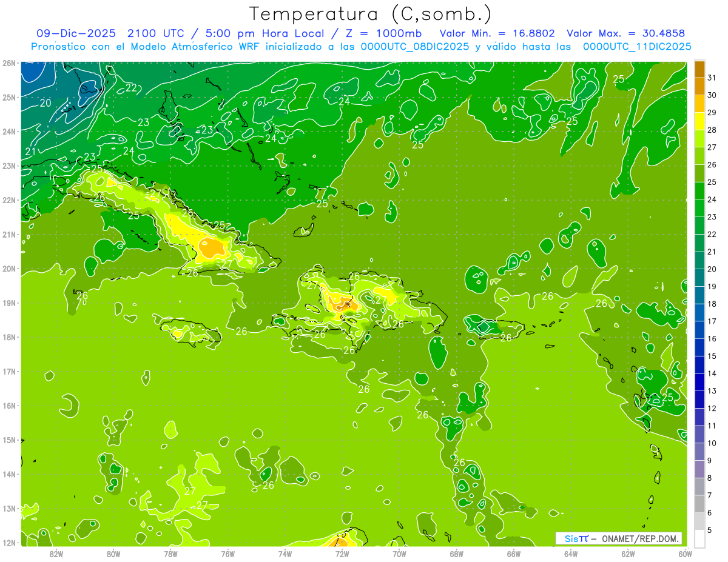Viewport: 728px width, 562px height.
Task: Select the 74W longitude axis label
Action: pos(285,554)
